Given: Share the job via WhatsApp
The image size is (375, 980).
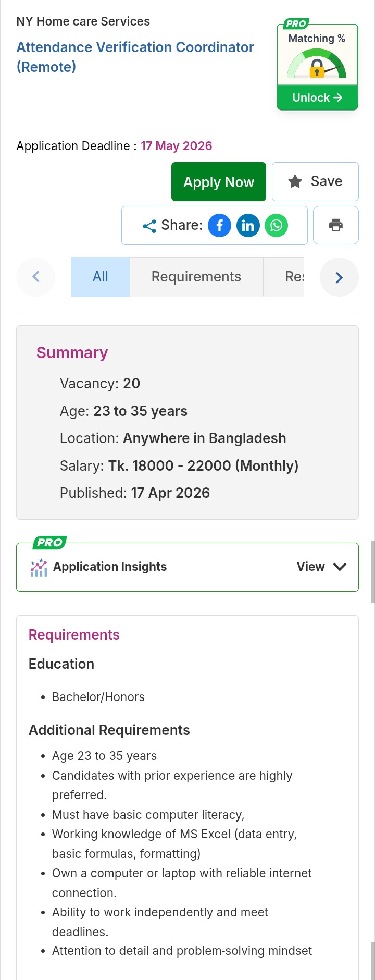Looking at the screenshot, I should click(277, 225).
